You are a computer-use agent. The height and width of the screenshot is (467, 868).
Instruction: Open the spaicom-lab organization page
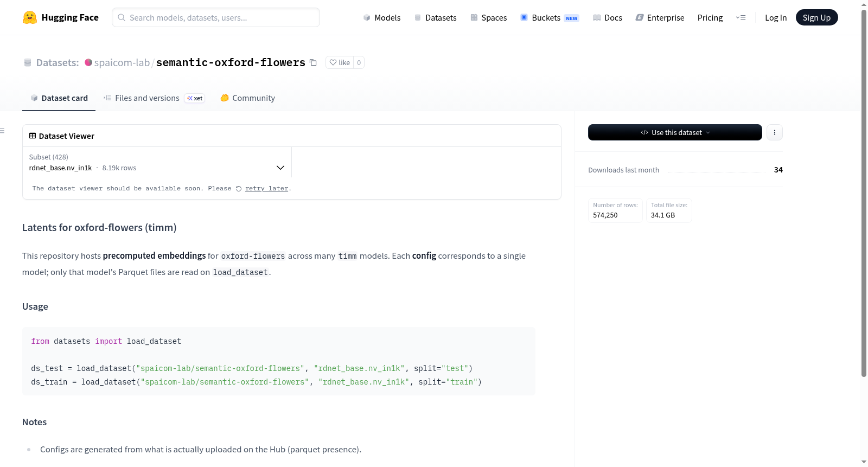(x=122, y=62)
